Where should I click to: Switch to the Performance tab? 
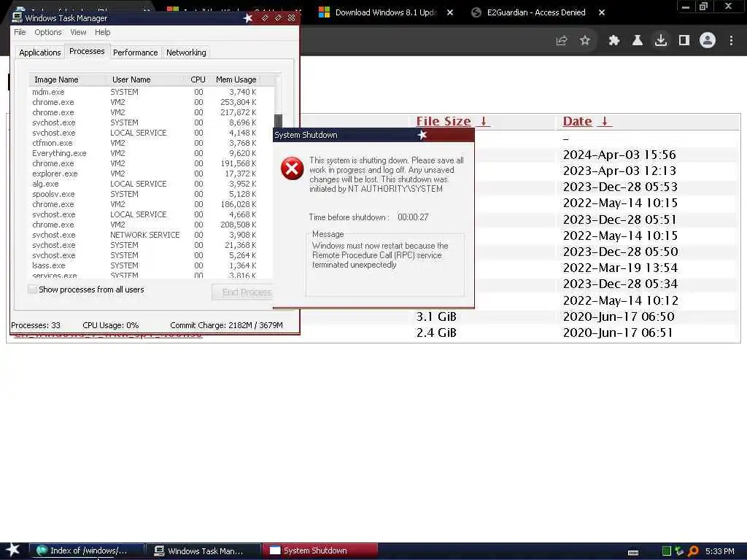135,52
